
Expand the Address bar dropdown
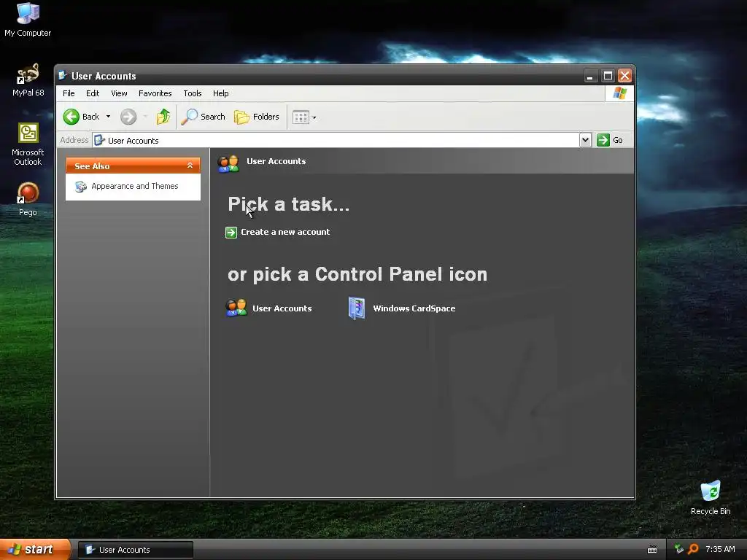pos(585,140)
